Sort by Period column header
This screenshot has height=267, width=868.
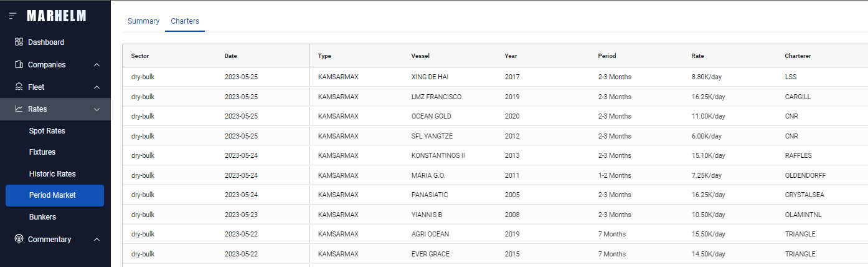(x=607, y=56)
